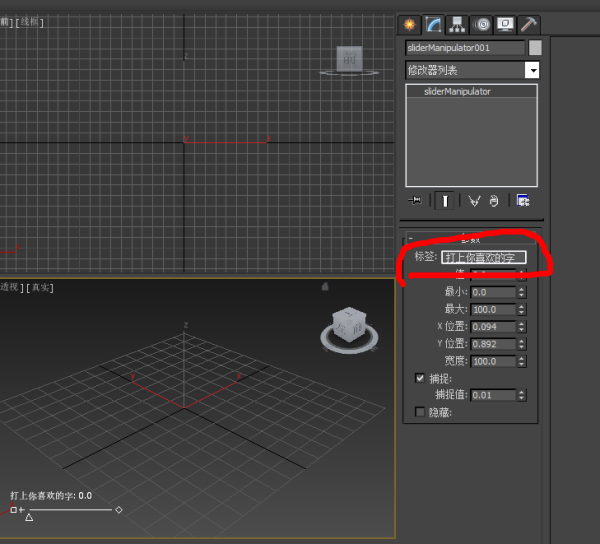The height and width of the screenshot is (544, 600).
Task: Toggle Show End Result icon
Action: [x=445, y=201]
